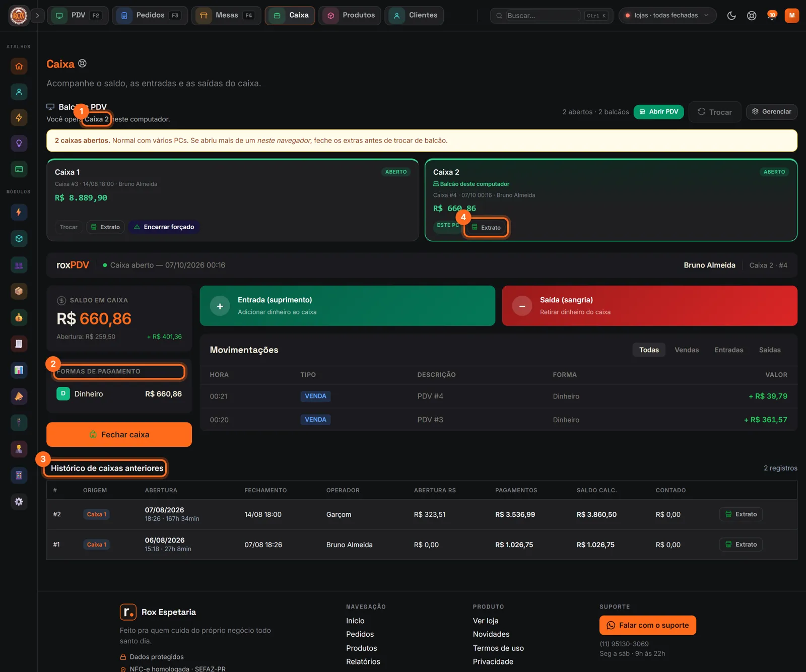The image size is (806, 672).
Task: Click Saída (sangria) red card
Action: click(649, 306)
